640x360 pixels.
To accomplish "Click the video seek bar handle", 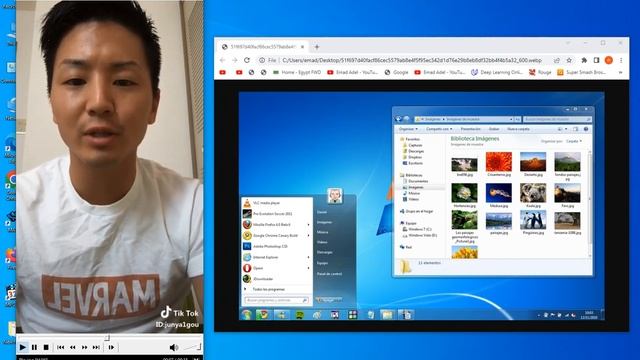I will (107, 338).
